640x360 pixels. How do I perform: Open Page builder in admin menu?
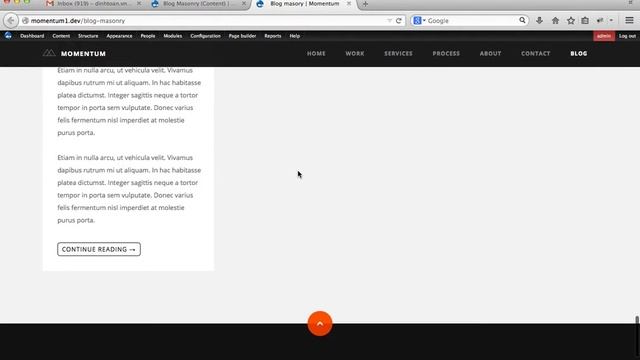coord(242,36)
